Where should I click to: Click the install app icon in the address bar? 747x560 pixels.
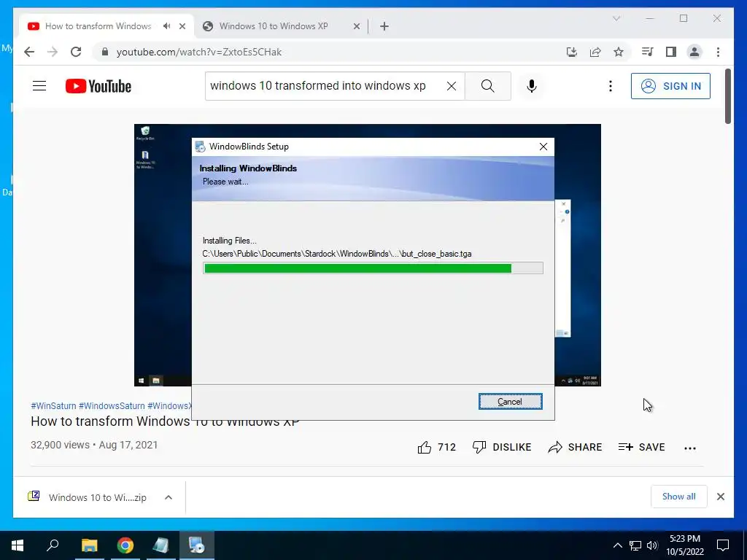click(572, 52)
